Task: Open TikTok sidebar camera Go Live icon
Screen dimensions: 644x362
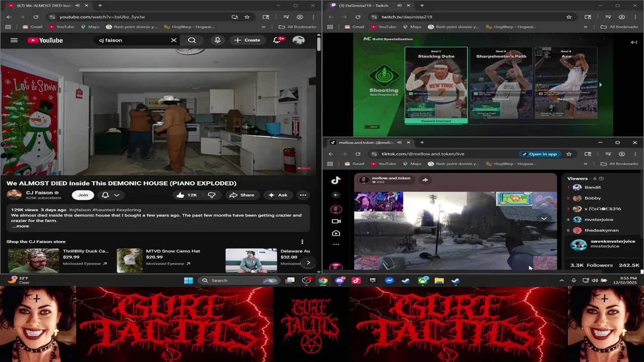Action: tap(336, 221)
